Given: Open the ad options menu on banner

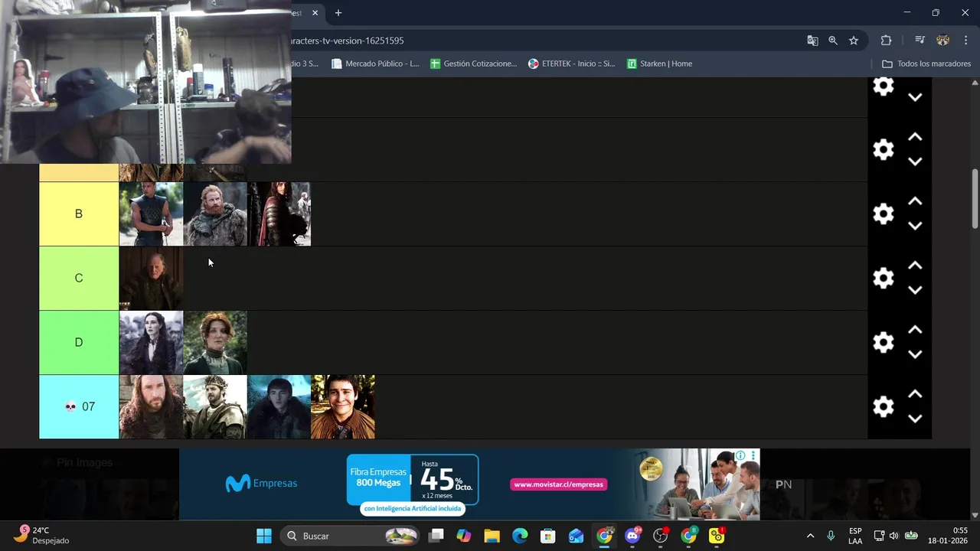Looking at the screenshot, I should (753, 455).
